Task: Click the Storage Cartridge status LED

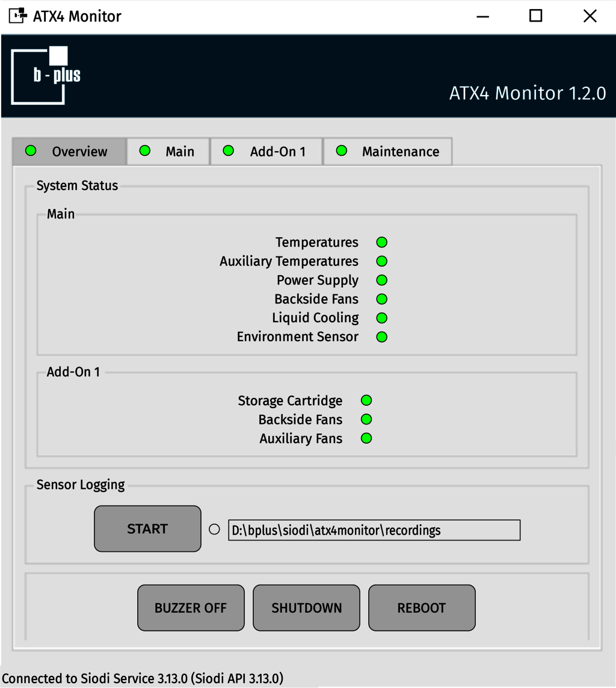Action: (366, 400)
